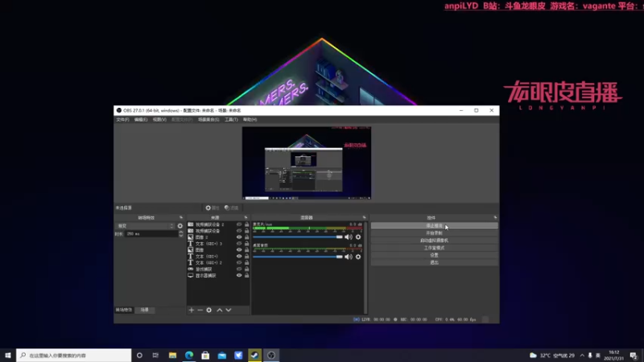Hide the 文本 (GDI+) source
The width and height of the screenshot is (644, 362).
(x=239, y=256)
